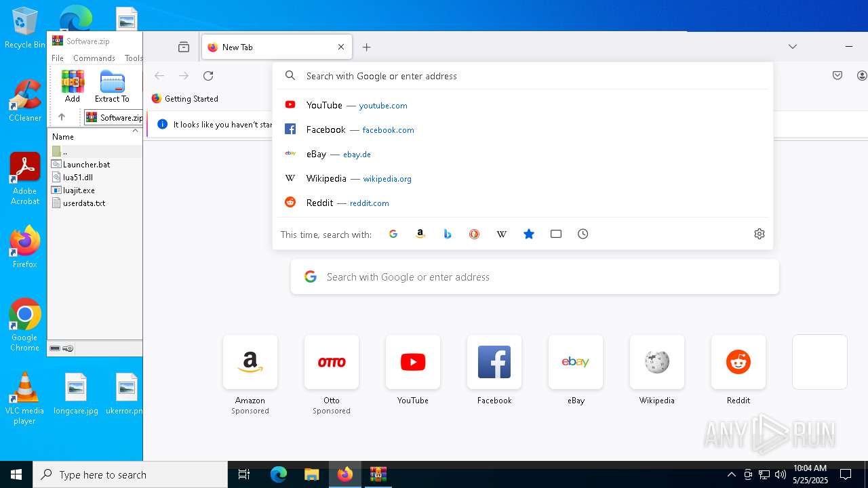Click the Firefox forward arrow
Image resolution: width=868 pixels, height=488 pixels.
[x=184, y=76]
